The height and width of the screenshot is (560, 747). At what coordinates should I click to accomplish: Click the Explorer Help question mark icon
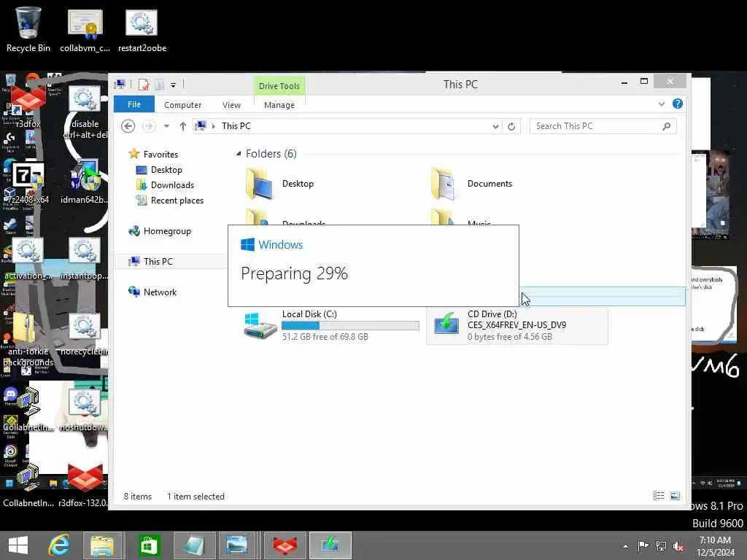[x=678, y=104]
